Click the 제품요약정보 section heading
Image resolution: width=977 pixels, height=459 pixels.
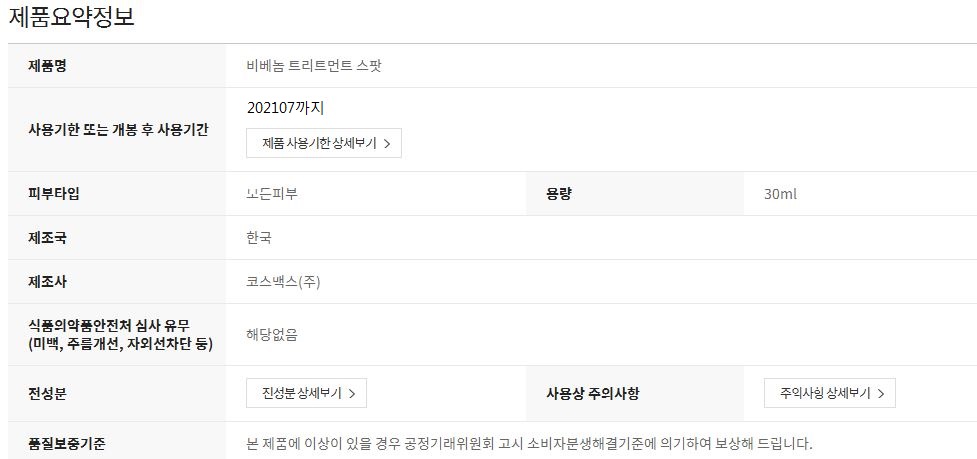71,17
